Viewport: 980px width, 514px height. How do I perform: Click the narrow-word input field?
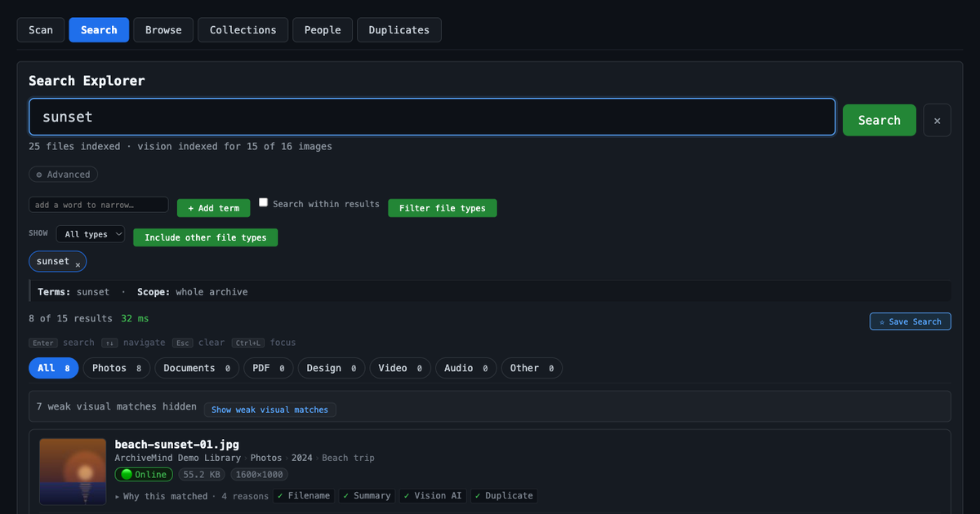click(99, 205)
